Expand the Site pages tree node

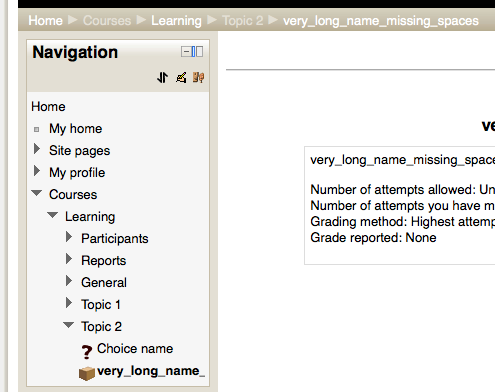click(37, 149)
